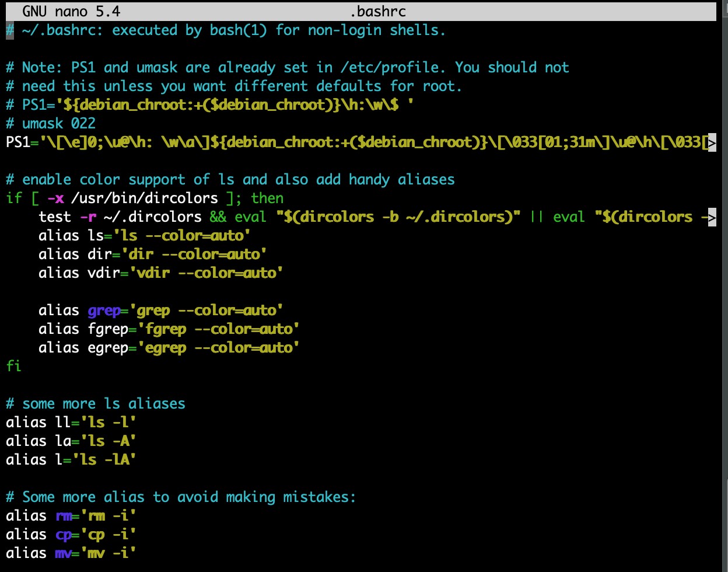
Task: Click the commented umask 022 line
Action: (x=51, y=123)
